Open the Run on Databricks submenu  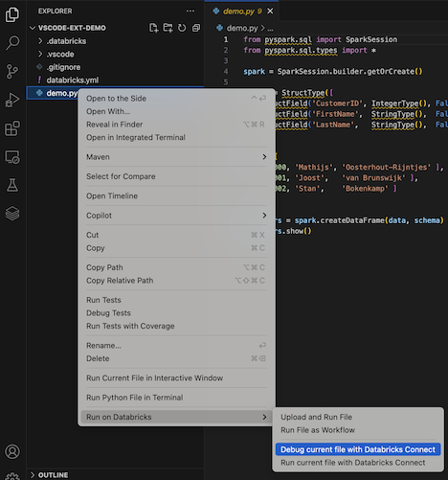176,417
